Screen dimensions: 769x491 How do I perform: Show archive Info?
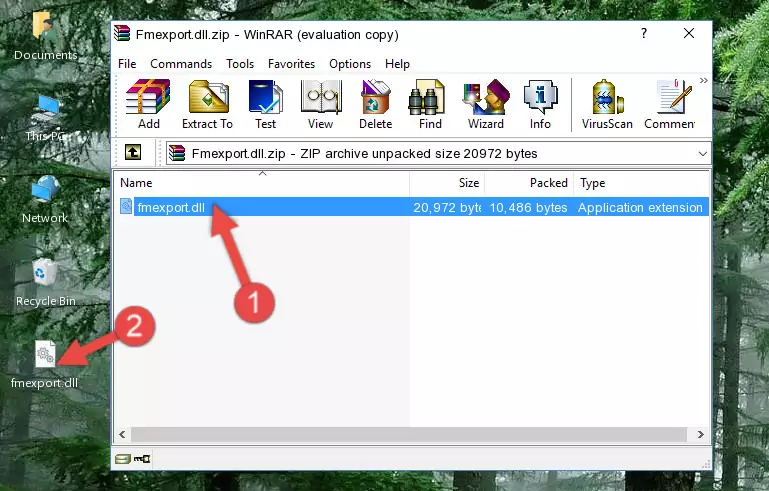pyautogui.click(x=540, y=104)
